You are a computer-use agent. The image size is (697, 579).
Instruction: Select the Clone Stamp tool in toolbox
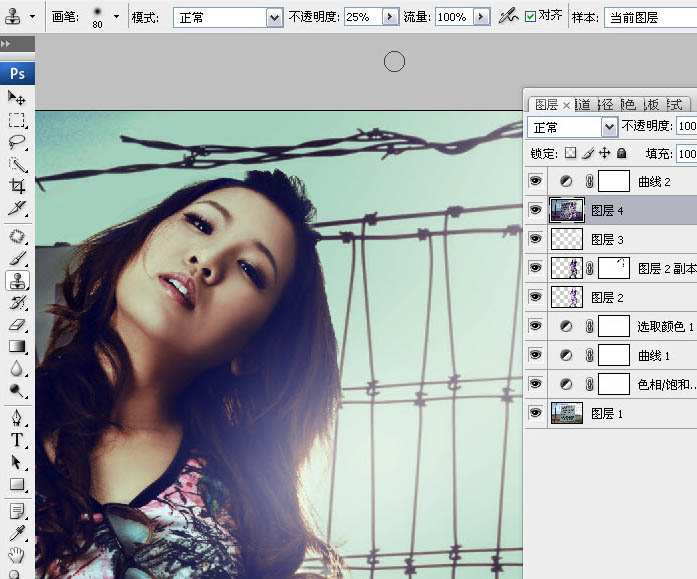(x=17, y=281)
